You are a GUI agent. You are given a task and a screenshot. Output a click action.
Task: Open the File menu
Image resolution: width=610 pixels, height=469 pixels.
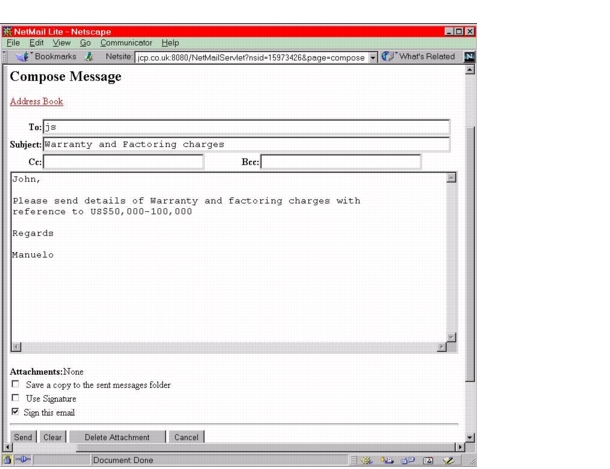point(13,43)
